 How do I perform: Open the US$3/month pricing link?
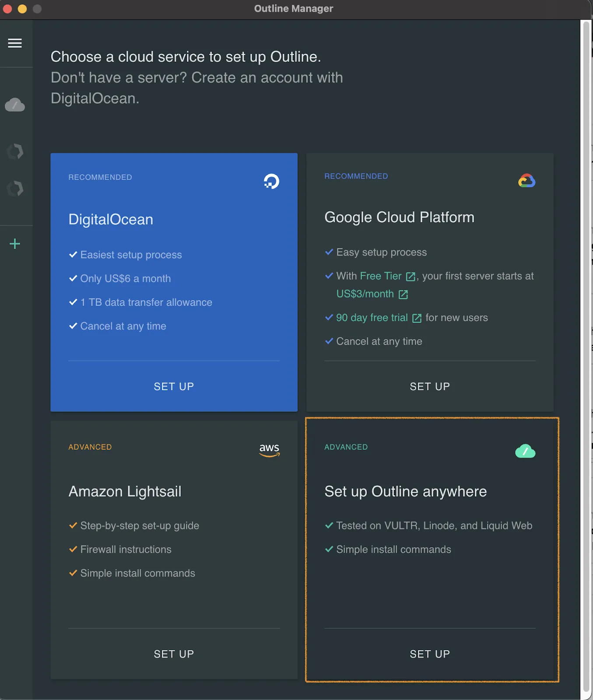[365, 294]
